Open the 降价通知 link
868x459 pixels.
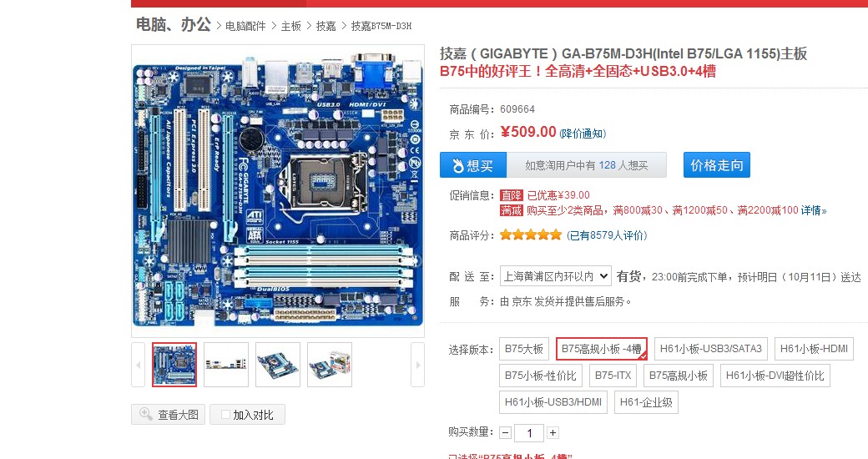(x=583, y=134)
